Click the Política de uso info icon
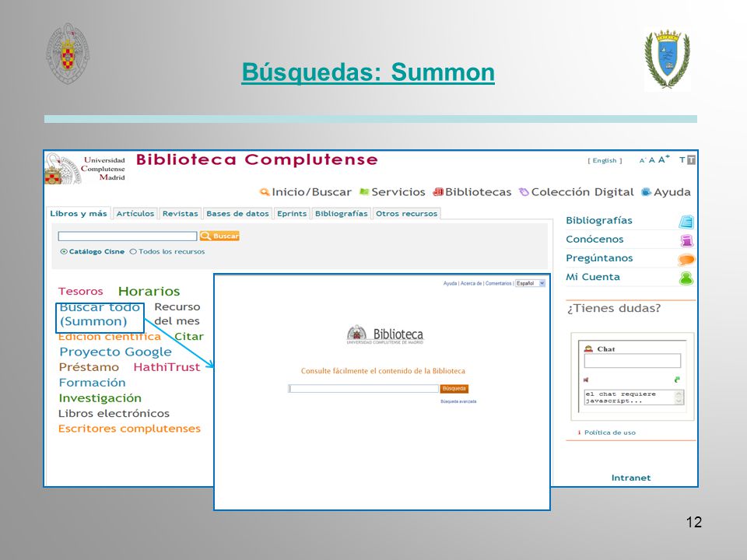The image size is (747, 560). [579, 432]
